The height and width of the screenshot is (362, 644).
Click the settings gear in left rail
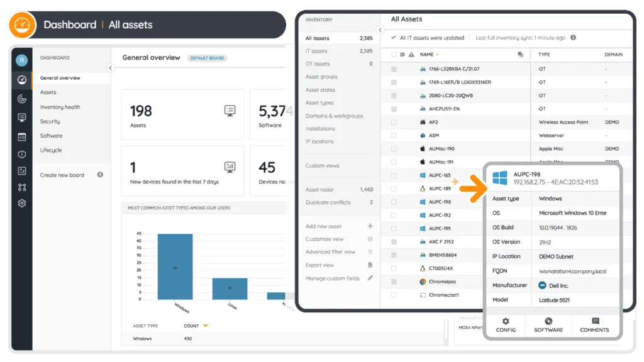22,203
